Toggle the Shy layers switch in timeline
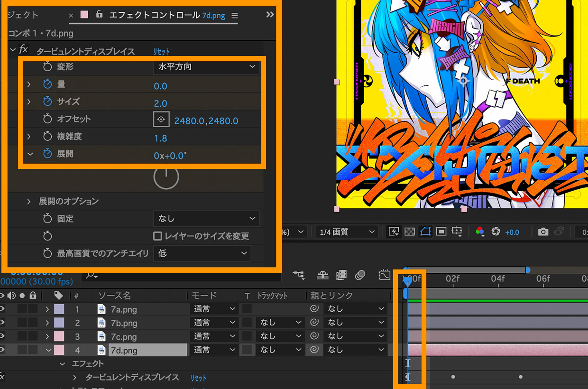Viewport: 588px width, 389px height. pyautogui.click(x=323, y=275)
